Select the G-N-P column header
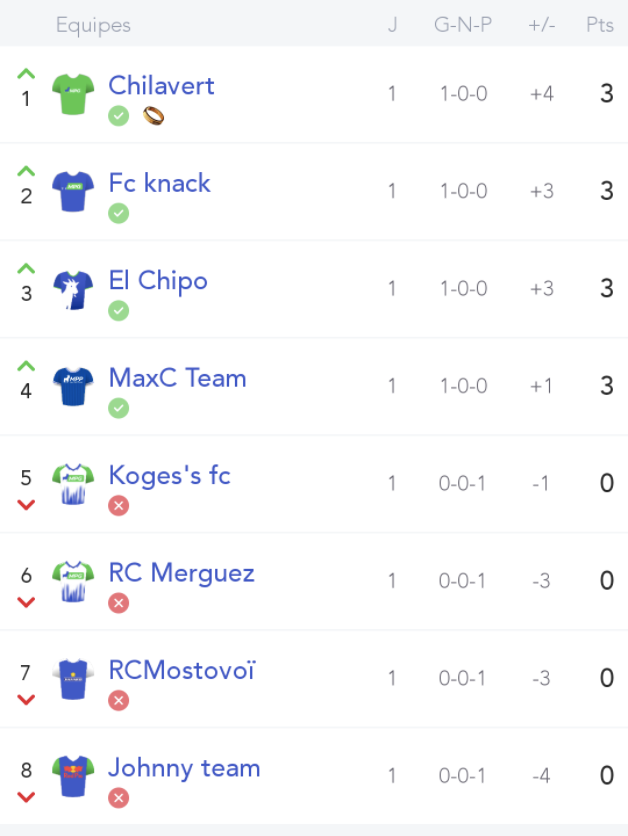This screenshot has width=628, height=836. point(463,25)
